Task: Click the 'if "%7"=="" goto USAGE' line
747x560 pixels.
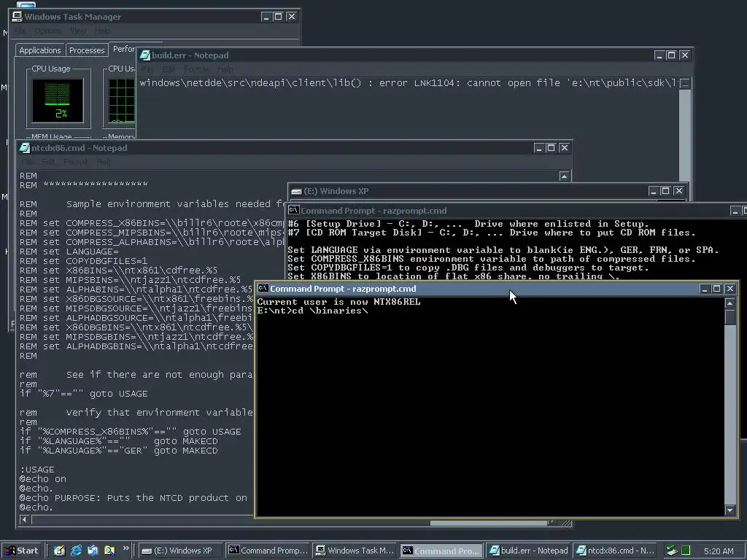Action: click(83, 394)
